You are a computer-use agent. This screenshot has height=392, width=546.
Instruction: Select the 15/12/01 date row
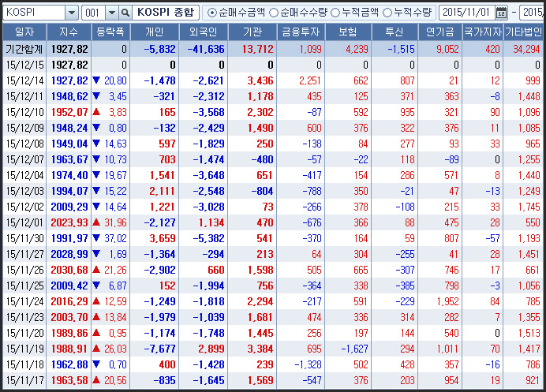273,222
